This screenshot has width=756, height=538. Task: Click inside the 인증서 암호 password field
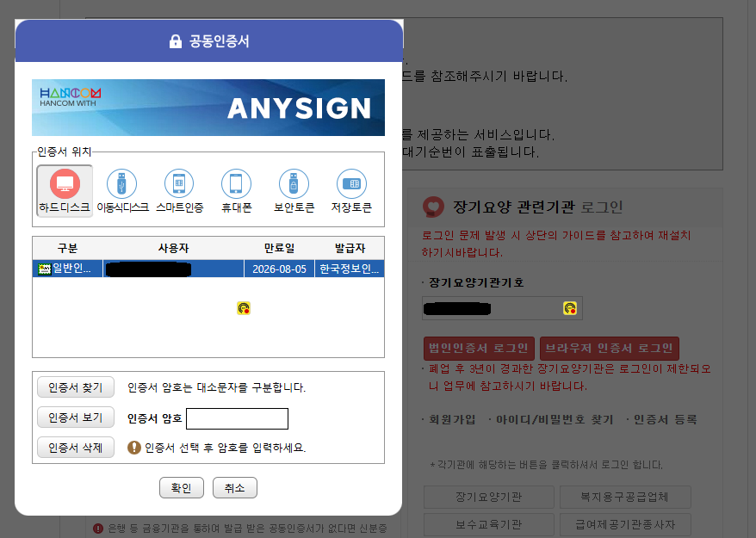click(237, 418)
